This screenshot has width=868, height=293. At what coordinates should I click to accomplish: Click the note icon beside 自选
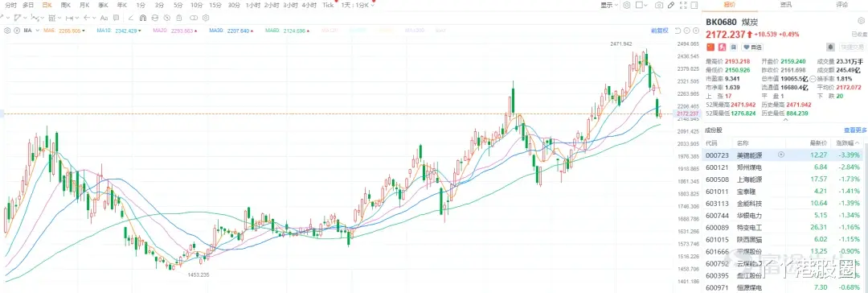(734, 47)
